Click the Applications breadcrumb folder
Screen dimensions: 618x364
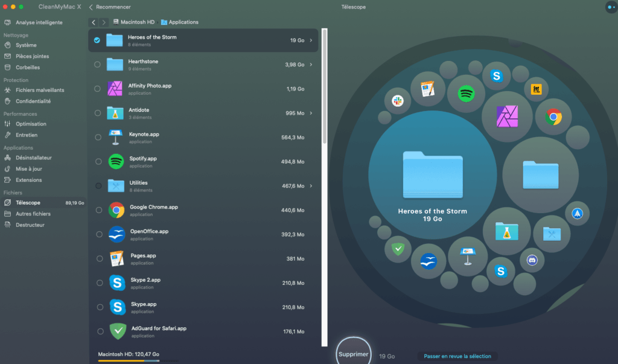[x=180, y=22]
